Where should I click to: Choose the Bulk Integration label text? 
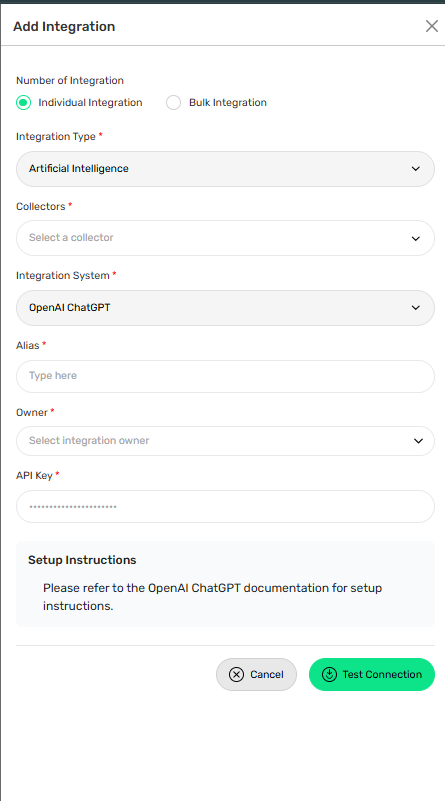point(228,103)
